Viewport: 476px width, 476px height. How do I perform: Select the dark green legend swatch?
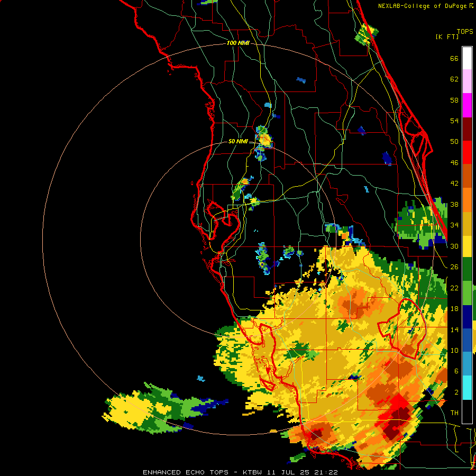467,269
